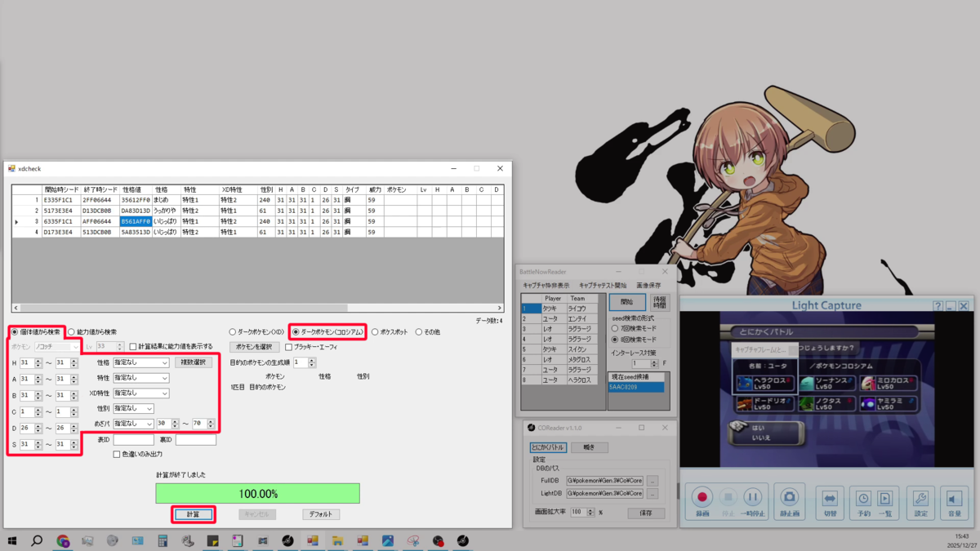Image resolution: width=980 pixels, height=551 pixels.
Task: Click the results table horizontal scrollbar
Action: [x=258, y=308]
